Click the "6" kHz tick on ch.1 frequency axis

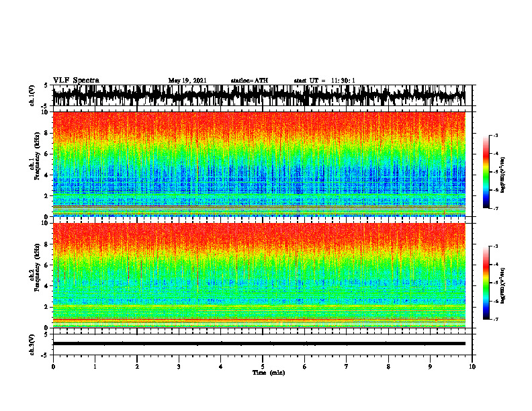(x=47, y=154)
